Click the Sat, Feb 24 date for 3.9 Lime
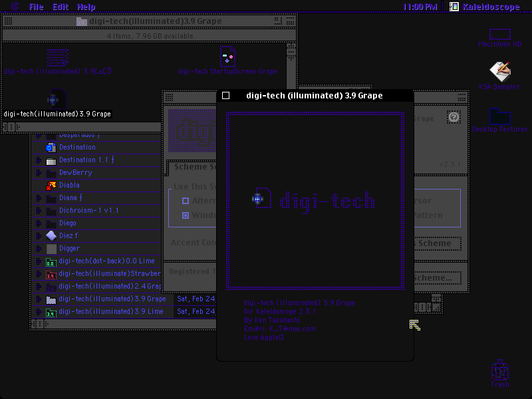Screen dimensions: 532x399 tap(196, 311)
